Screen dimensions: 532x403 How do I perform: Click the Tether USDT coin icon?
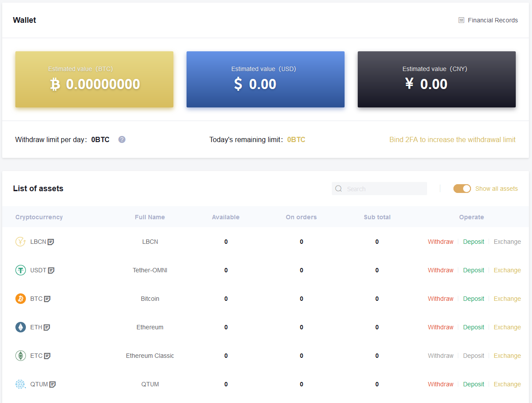(21, 270)
